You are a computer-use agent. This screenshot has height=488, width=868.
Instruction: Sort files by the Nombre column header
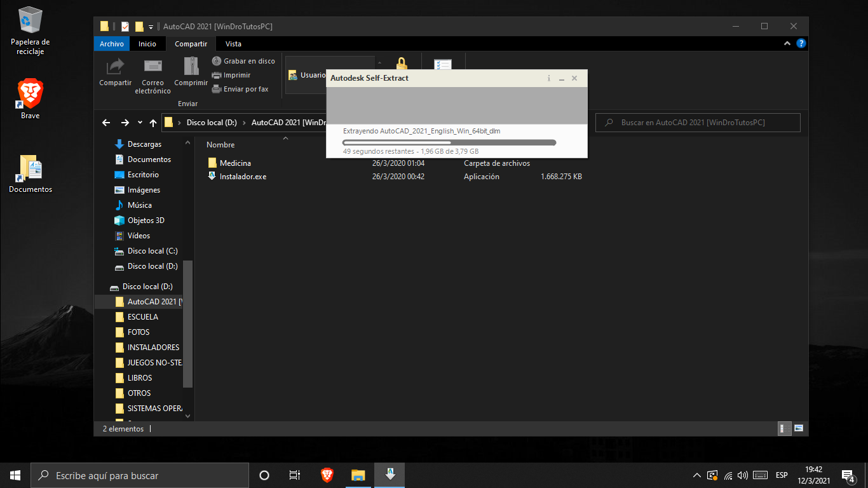[x=220, y=145]
